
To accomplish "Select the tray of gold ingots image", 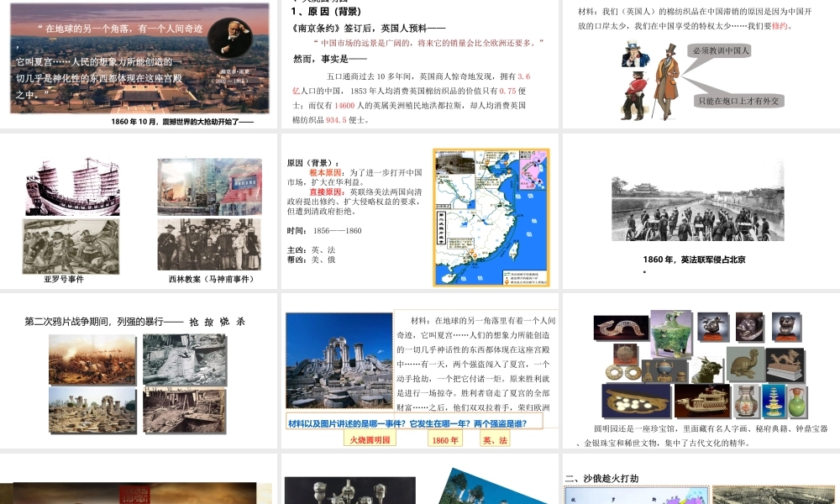I will coord(636,401).
